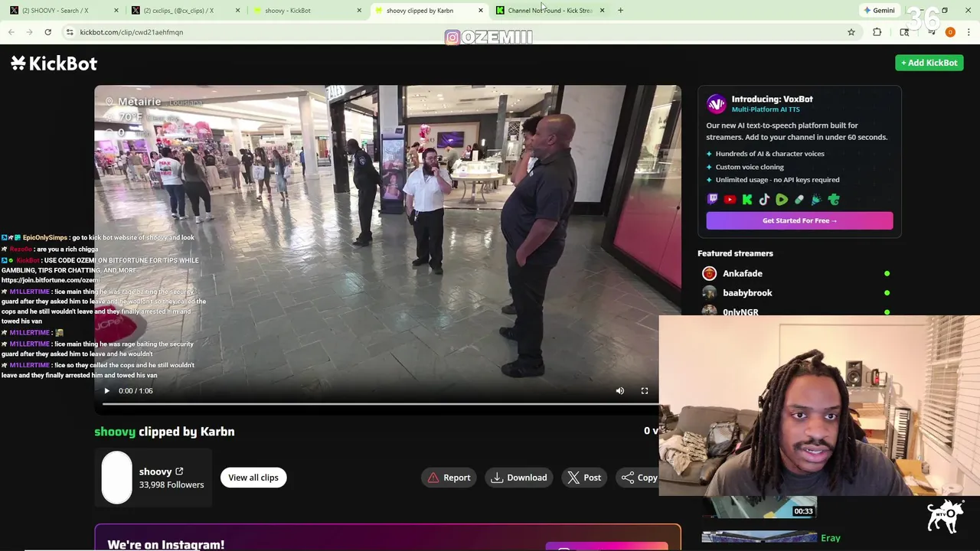Open Chrome profile avatar
The image size is (980, 551).
click(x=950, y=32)
